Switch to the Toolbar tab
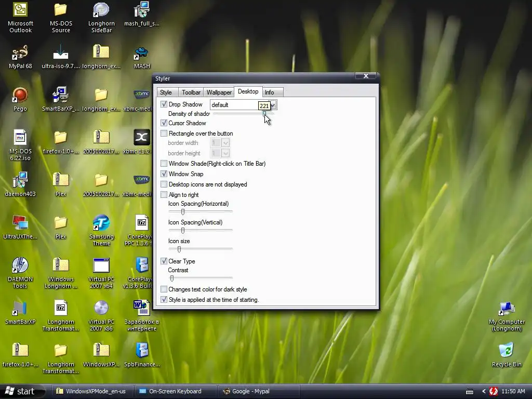 191,92
